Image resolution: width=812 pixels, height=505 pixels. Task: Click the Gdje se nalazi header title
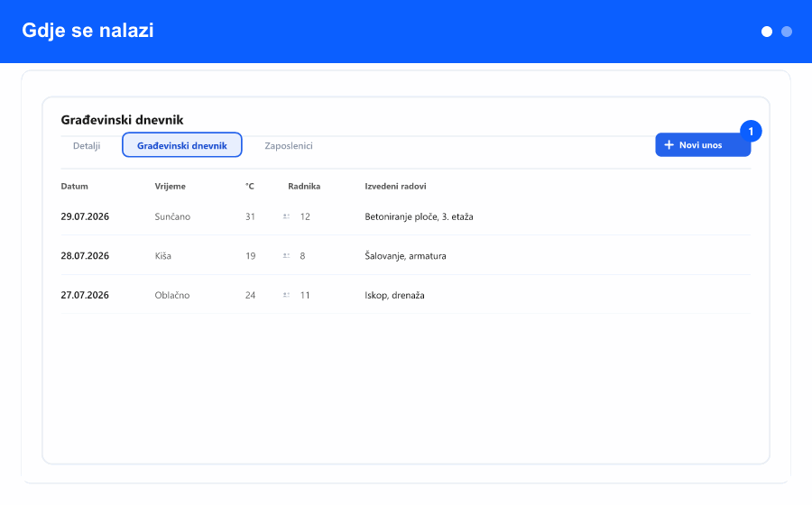point(88,31)
